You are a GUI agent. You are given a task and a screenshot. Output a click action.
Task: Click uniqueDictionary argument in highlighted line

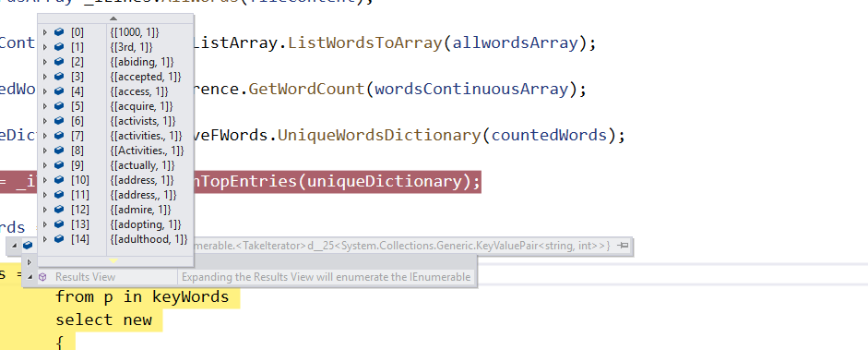383,181
